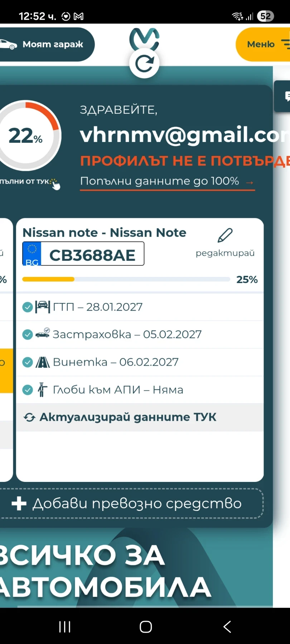Image resolution: width=290 pixels, height=644 pixels.
Task: Tap the Nissan note - Nissan Note title
Action: pyautogui.click(x=105, y=233)
